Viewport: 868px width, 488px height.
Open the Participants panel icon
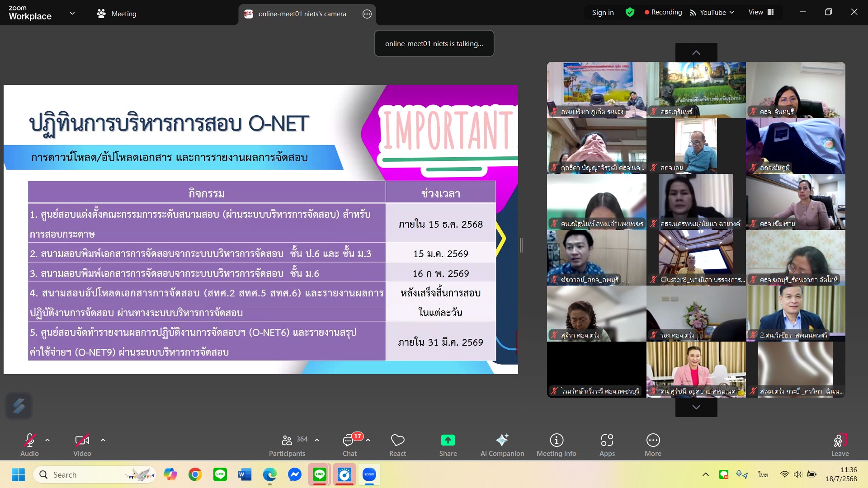[287, 441]
